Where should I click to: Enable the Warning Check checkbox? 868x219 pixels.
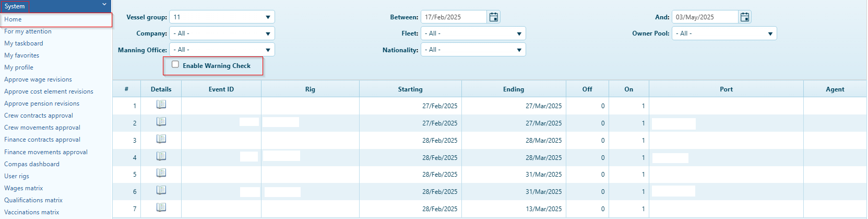[x=175, y=64]
